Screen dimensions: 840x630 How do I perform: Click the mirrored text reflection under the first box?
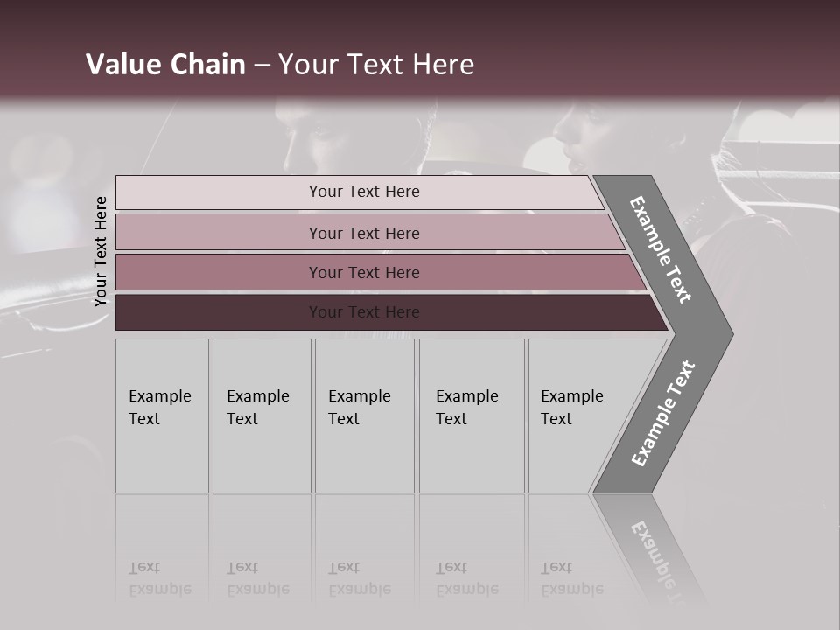point(159,579)
